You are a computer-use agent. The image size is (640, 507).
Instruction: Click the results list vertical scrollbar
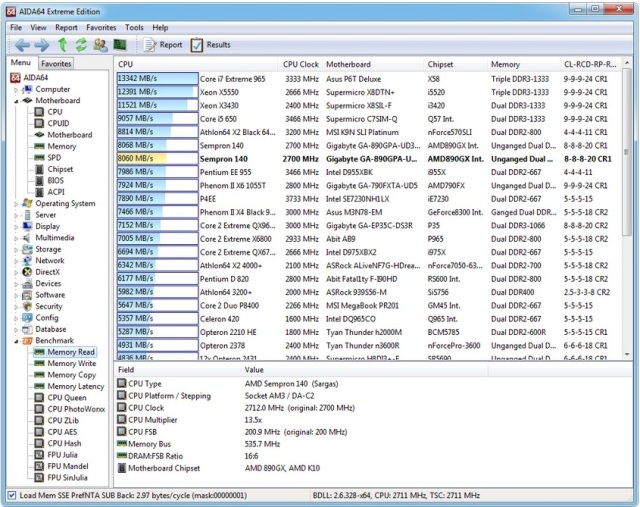tap(627, 152)
